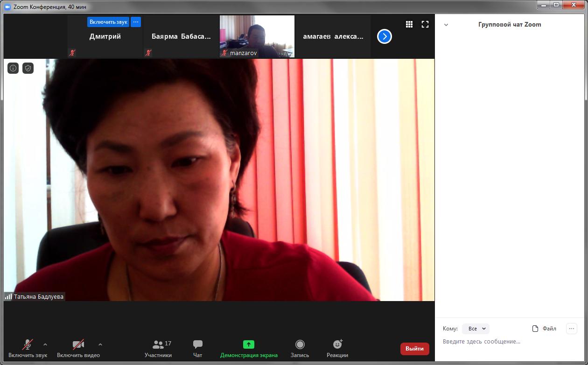
Task: Attach a file using Файл
Action: 544,329
